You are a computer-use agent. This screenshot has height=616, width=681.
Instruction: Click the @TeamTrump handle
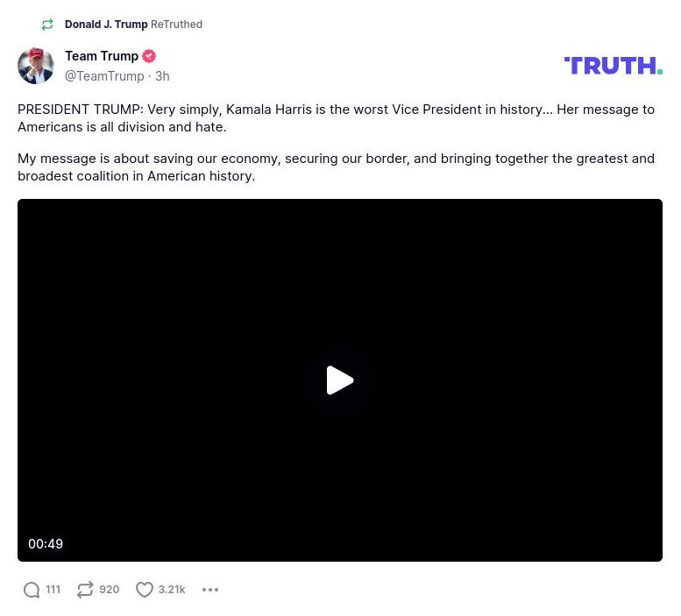coord(104,76)
